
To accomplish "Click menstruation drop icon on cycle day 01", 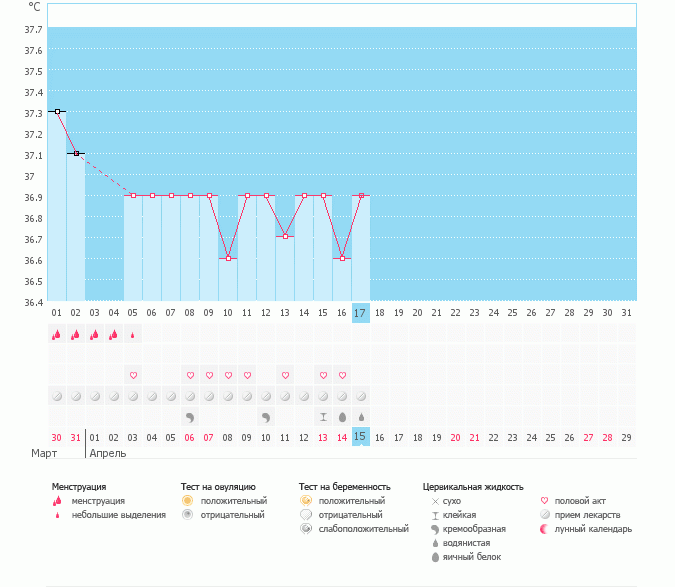I will (57, 336).
